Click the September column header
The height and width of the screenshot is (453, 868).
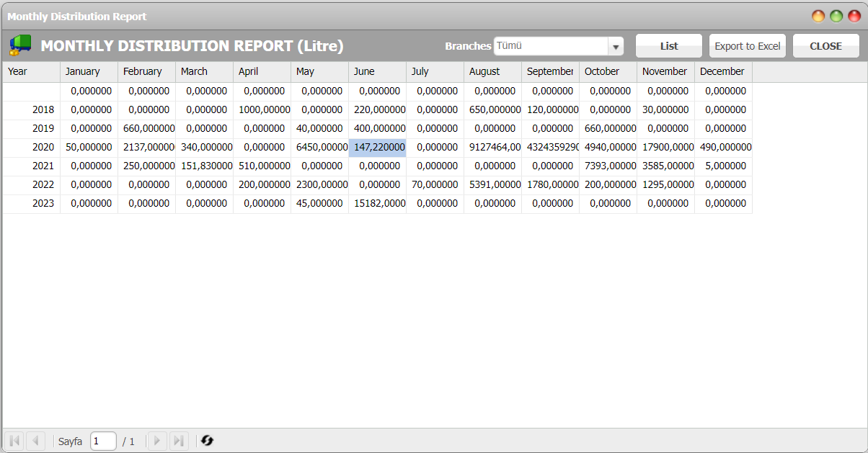pyautogui.click(x=550, y=71)
